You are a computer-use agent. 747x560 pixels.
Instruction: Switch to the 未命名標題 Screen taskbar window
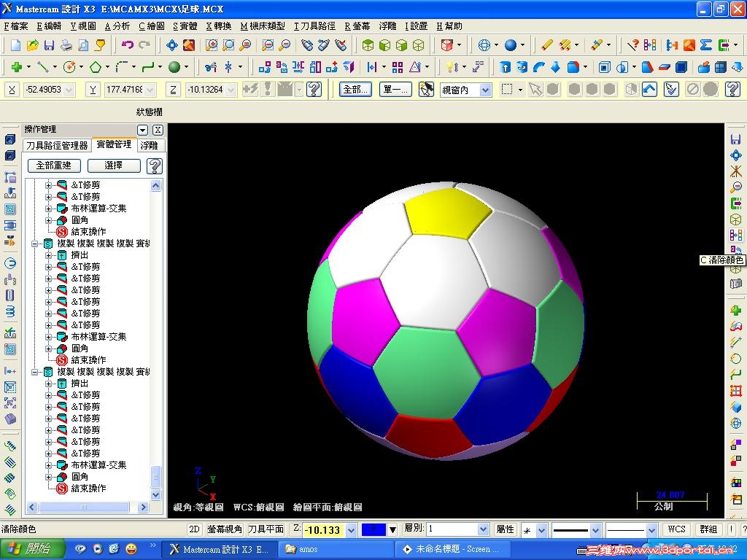pyautogui.click(x=452, y=549)
